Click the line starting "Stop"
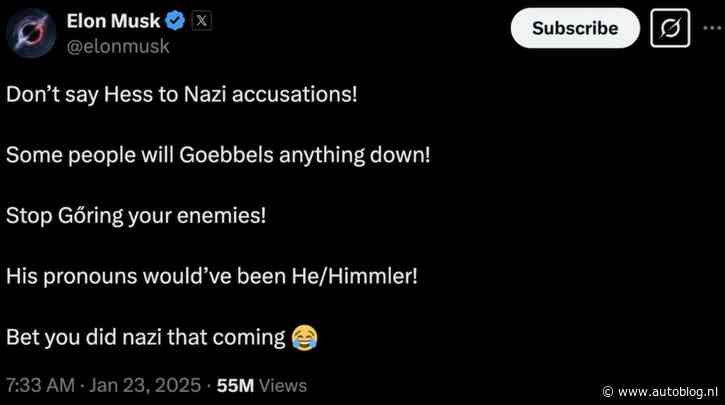Image resolution: width=725 pixels, height=405 pixels. [136, 215]
